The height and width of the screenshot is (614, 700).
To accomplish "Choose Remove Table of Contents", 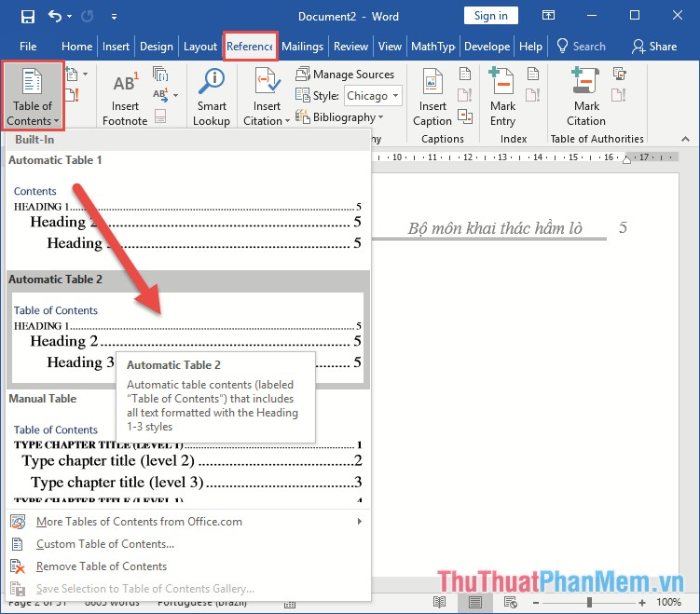I will [188, 566].
